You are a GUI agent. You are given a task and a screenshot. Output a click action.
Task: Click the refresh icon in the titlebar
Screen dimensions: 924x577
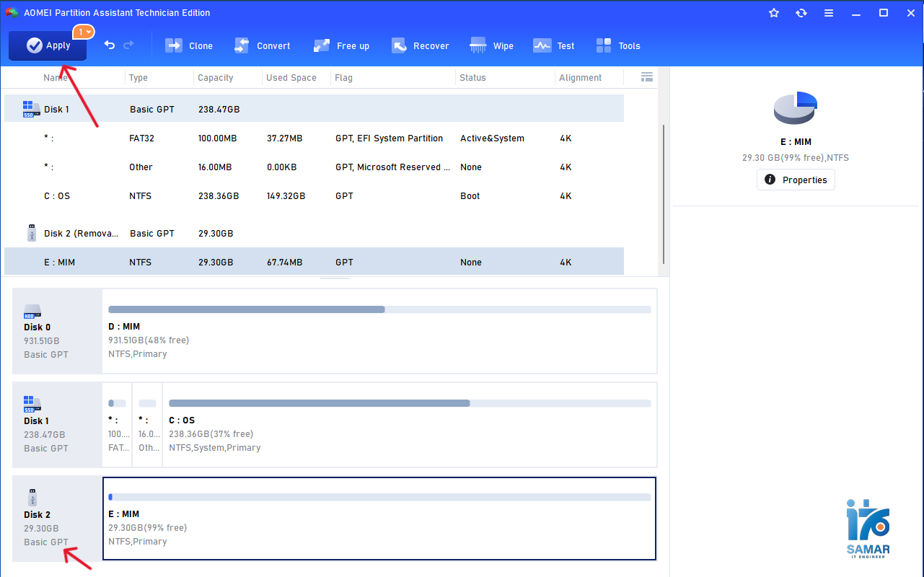coord(801,12)
